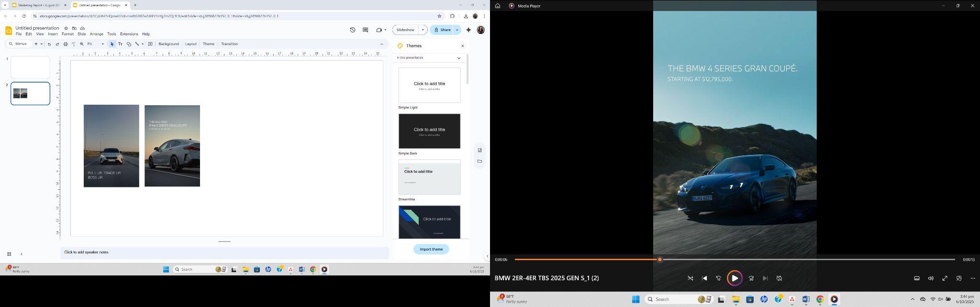This screenshot has height=307, width=980.
Task: Open Media Player mini player view
Action: pyautogui.click(x=959, y=278)
